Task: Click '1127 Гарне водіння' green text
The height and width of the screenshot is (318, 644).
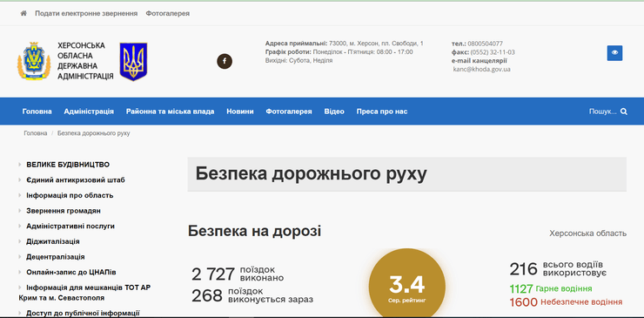Action: 551,288
